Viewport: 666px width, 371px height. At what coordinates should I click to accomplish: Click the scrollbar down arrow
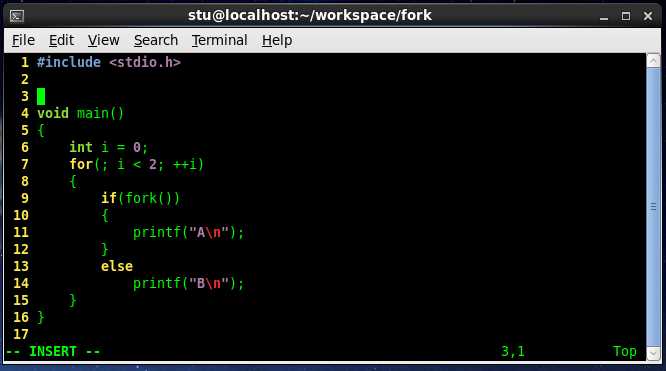click(x=653, y=353)
